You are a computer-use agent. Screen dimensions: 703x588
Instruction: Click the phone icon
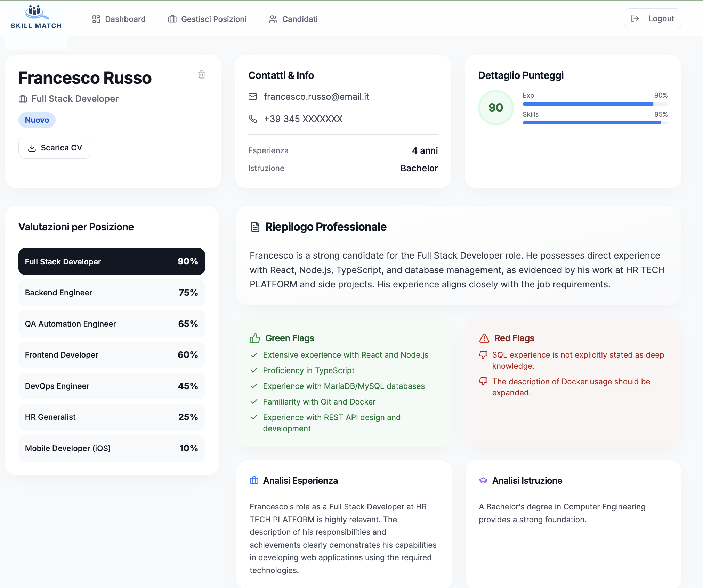(253, 119)
